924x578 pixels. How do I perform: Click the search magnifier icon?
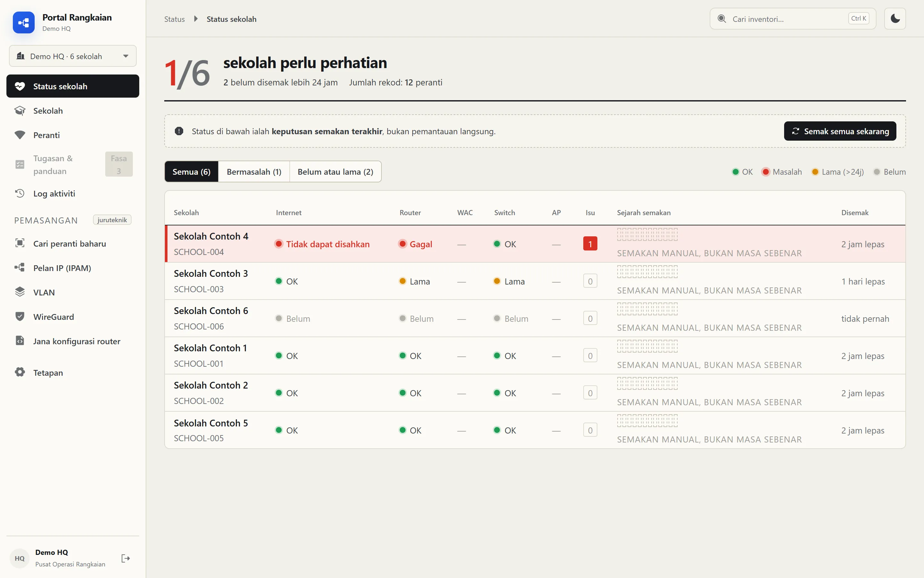722,19
